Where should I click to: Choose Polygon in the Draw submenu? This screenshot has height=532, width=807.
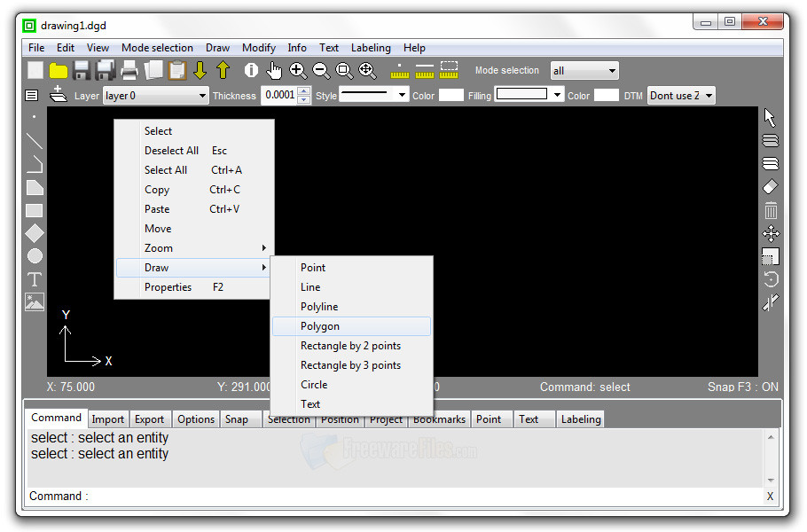(351, 326)
